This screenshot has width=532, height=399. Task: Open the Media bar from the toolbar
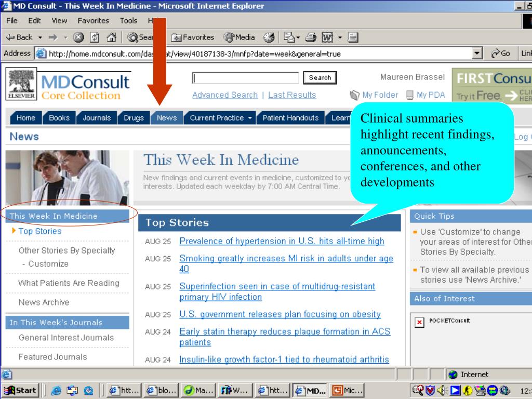239,37
